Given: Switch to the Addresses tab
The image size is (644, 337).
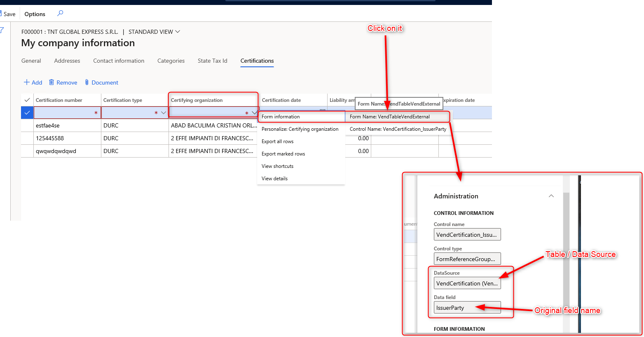Looking at the screenshot, I should tap(67, 61).
